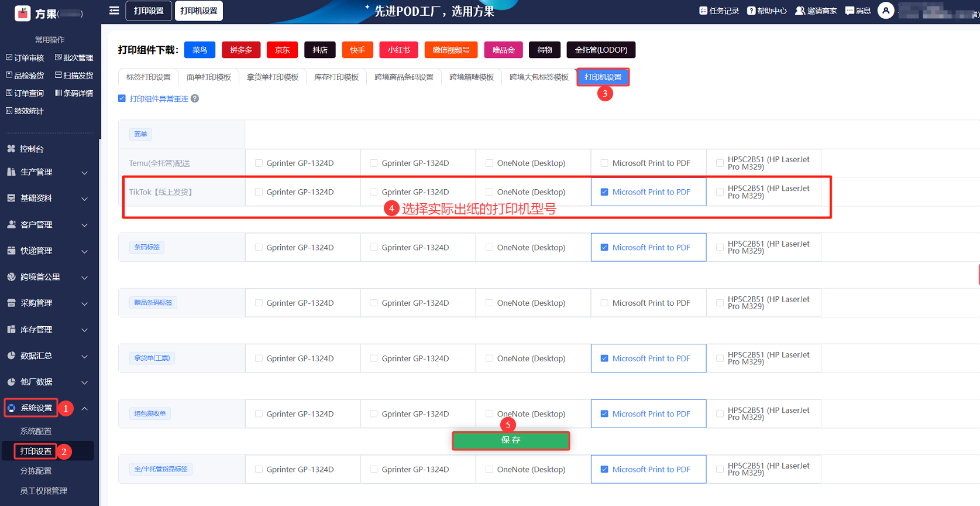Collapse the 系统设置 menu chevron

(x=85, y=408)
